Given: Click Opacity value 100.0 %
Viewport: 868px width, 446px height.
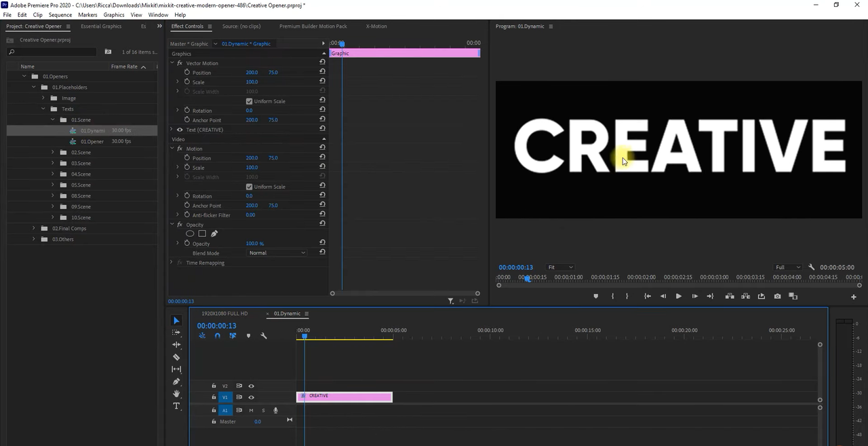Looking at the screenshot, I should pyautogui.click(x=254, y=244).
